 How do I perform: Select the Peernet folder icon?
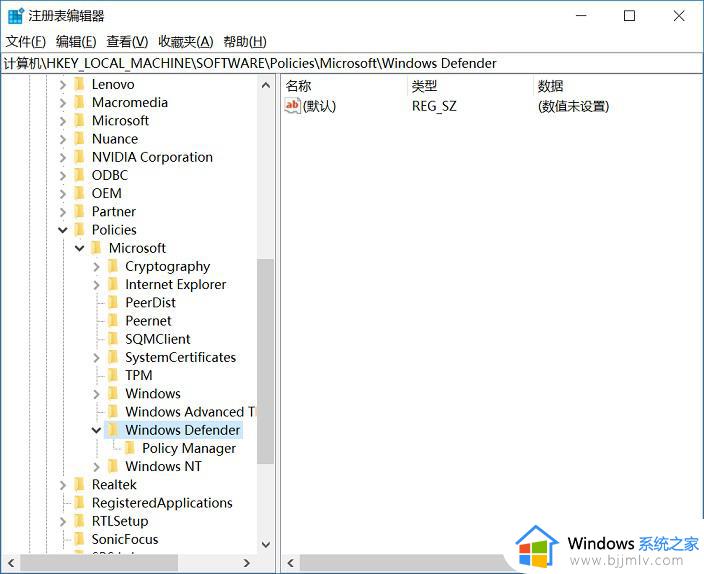pyautogui.click(x=113, y=321)
